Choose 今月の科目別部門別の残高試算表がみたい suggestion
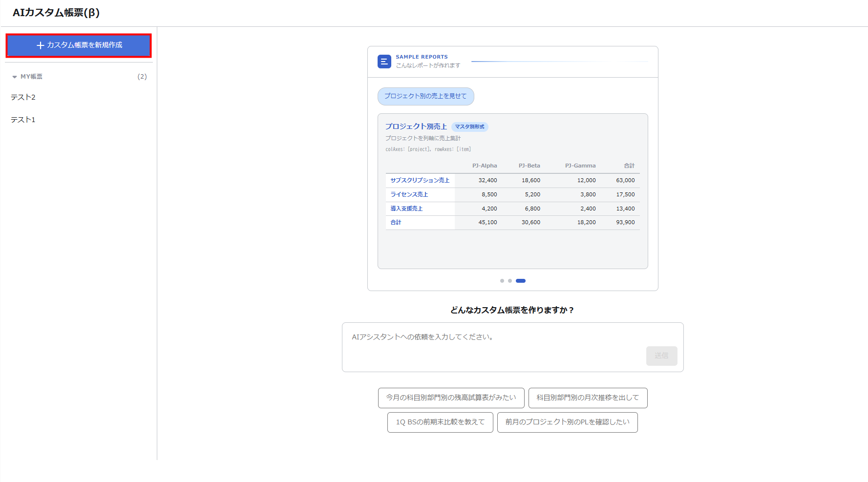The width and height of the screenshot is (868, 482). coord(451,398)
